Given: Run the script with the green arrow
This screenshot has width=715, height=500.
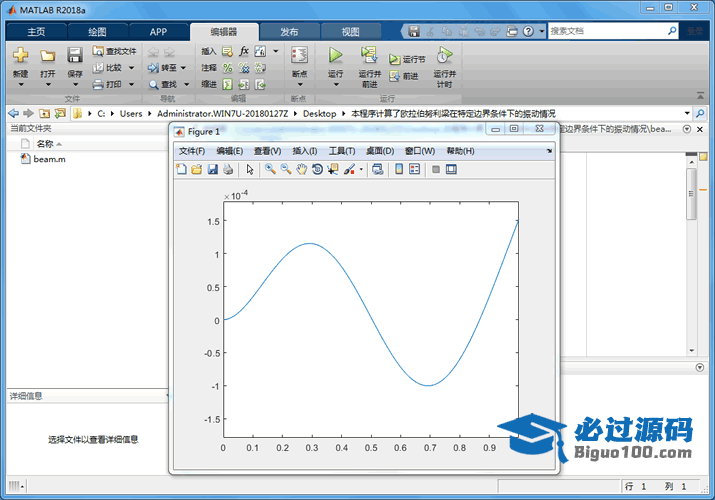Looking at the screenshot, I should tap(336, 55).
